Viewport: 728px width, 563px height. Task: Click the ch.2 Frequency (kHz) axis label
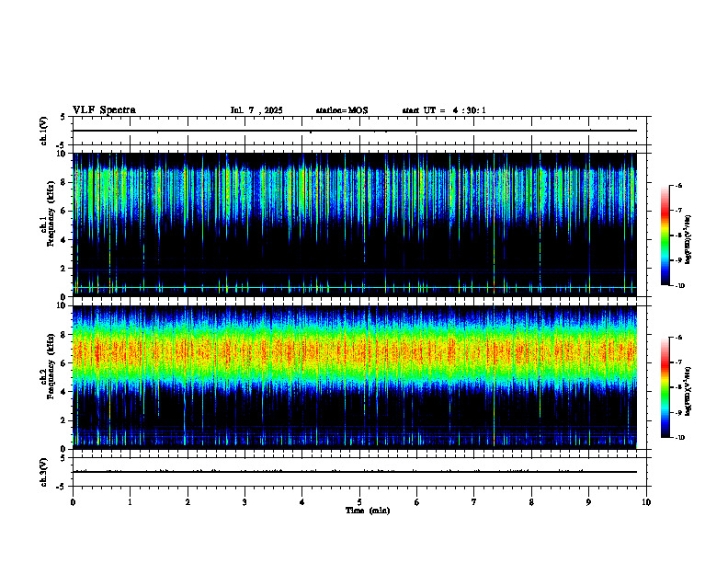tap(48, 366)
